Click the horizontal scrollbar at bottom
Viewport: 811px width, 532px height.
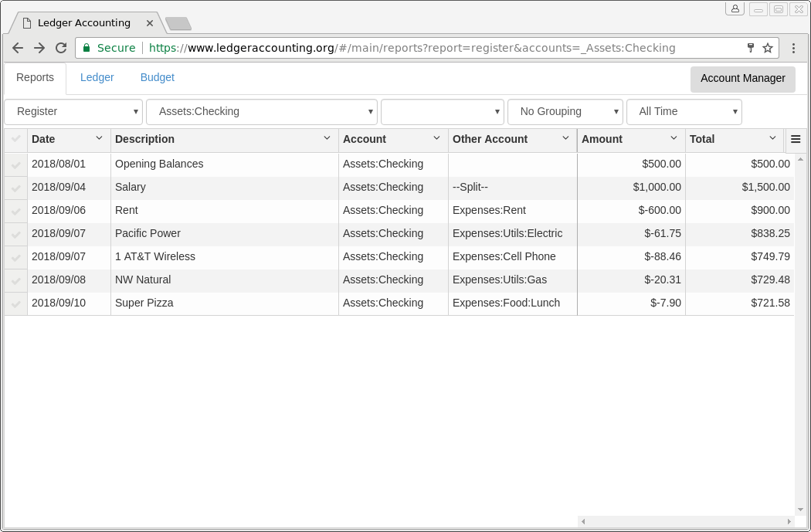click(686, 522)
